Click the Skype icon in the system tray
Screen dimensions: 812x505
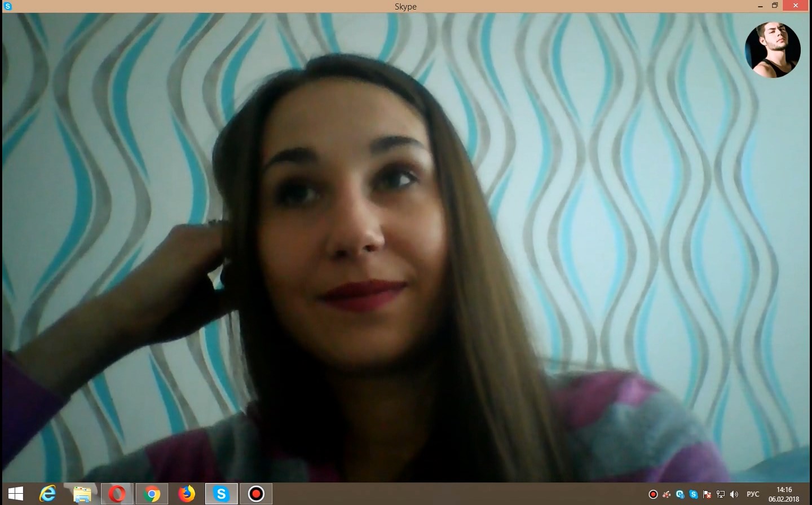pyautogui.click(x=694, y=494)
